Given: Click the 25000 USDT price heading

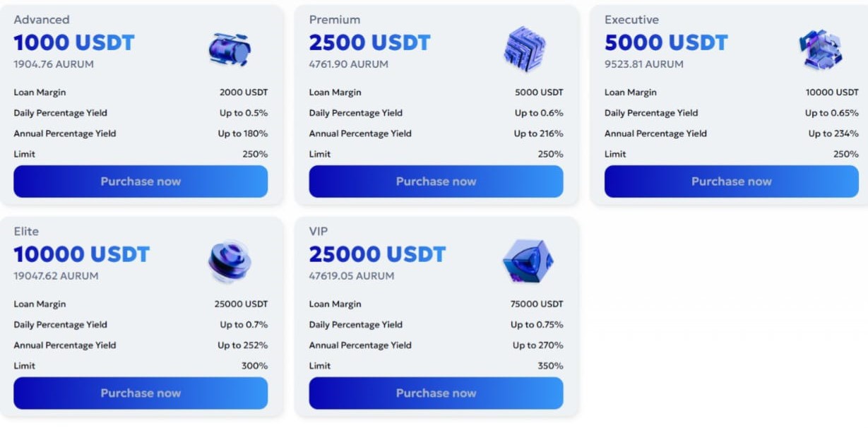Looking at the screenshot, I should [x=377, y=254].
